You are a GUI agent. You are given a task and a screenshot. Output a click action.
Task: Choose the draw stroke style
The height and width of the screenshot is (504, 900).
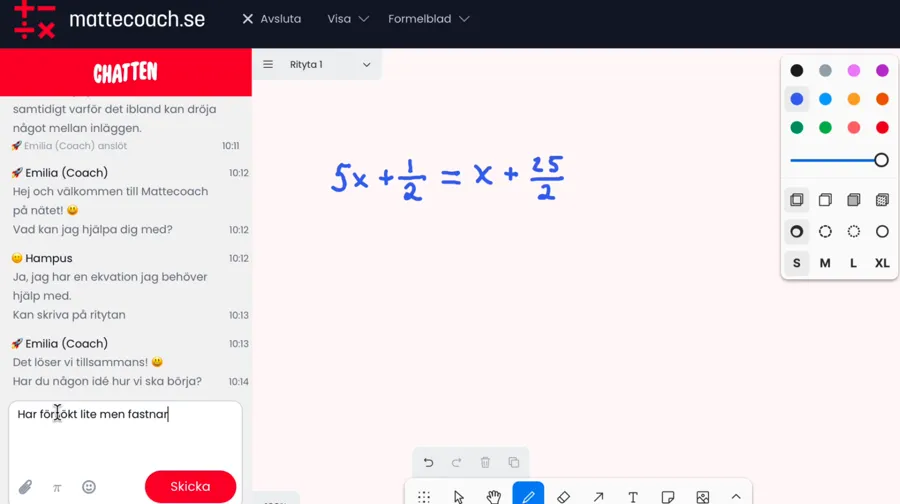coord(797,231)
